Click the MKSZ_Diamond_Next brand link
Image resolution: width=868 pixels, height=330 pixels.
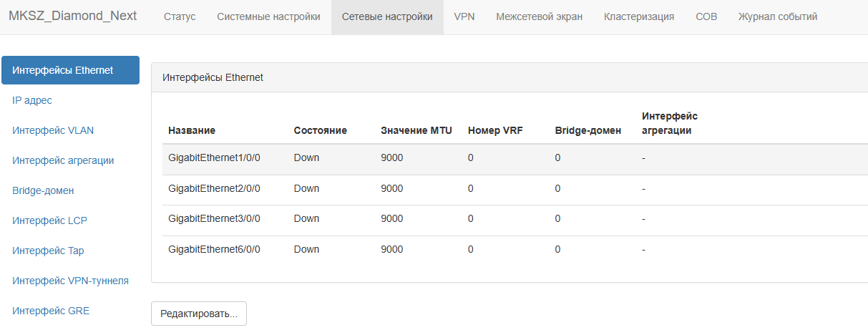click(x=73, y=16)
